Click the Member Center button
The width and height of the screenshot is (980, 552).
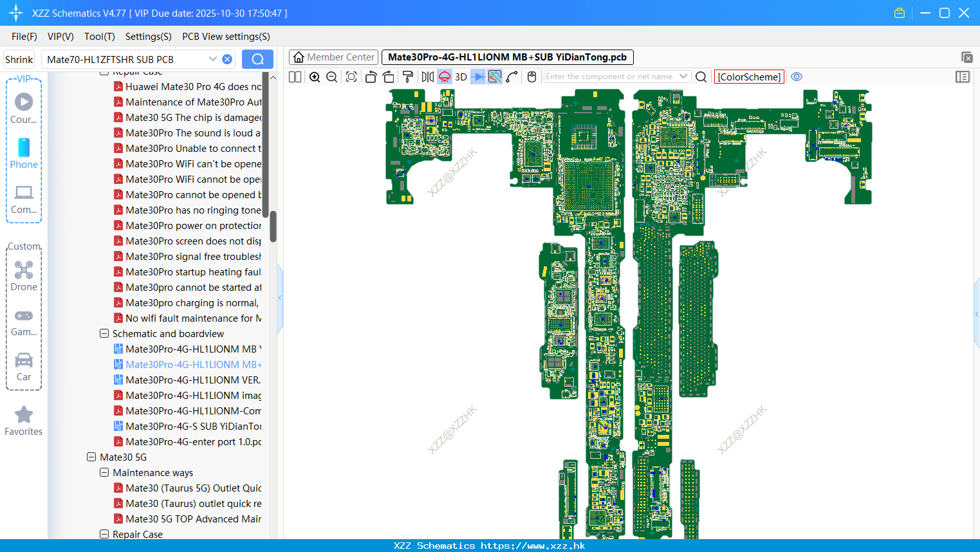pyautogui.click(x=333, y=57)
